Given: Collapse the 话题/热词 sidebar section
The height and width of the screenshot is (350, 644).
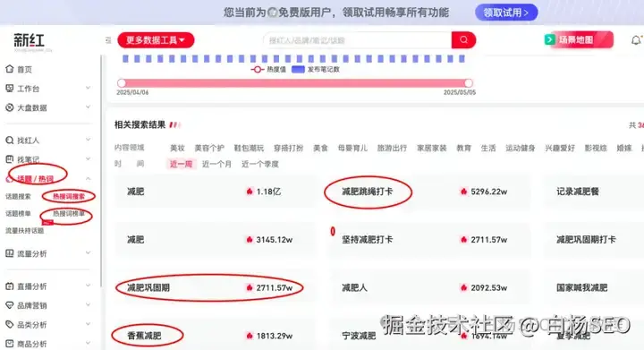Looking at the screenshot, I should tap(88, 179).
